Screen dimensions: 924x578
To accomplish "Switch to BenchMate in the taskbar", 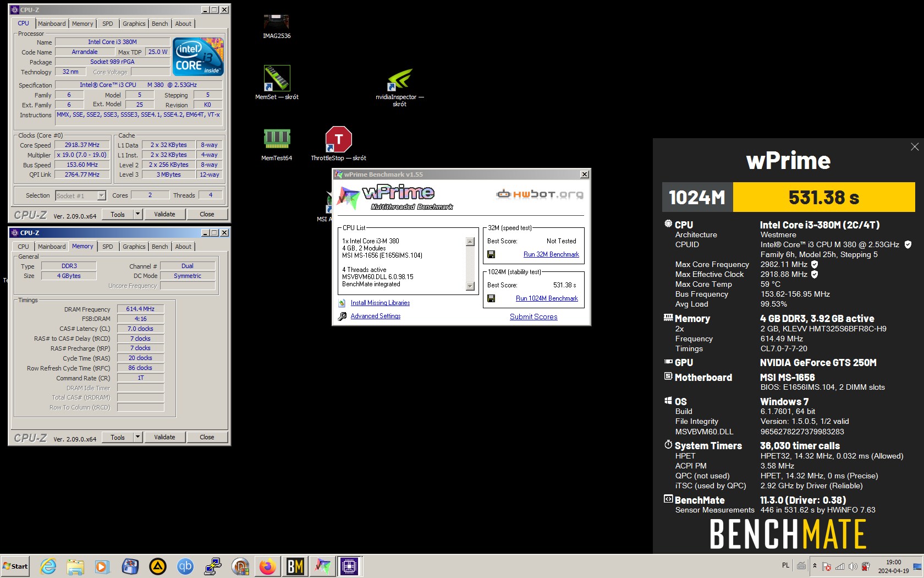I will point(295,566).
